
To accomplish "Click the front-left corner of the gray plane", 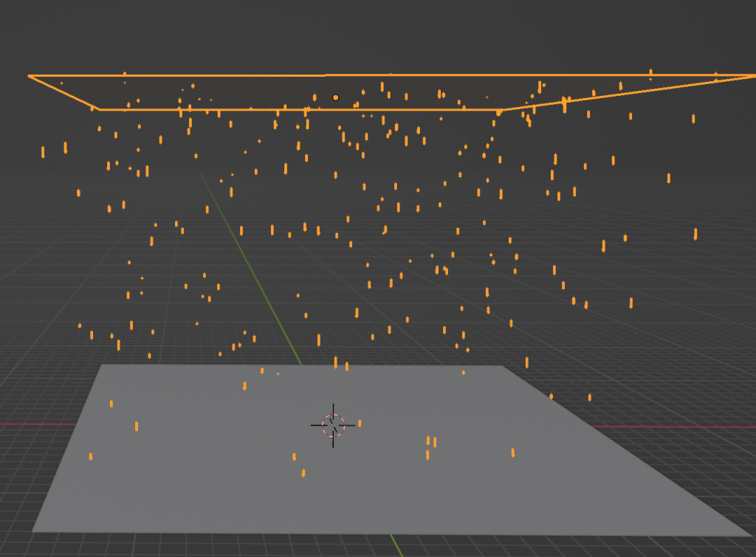I will tap(34, 529).
